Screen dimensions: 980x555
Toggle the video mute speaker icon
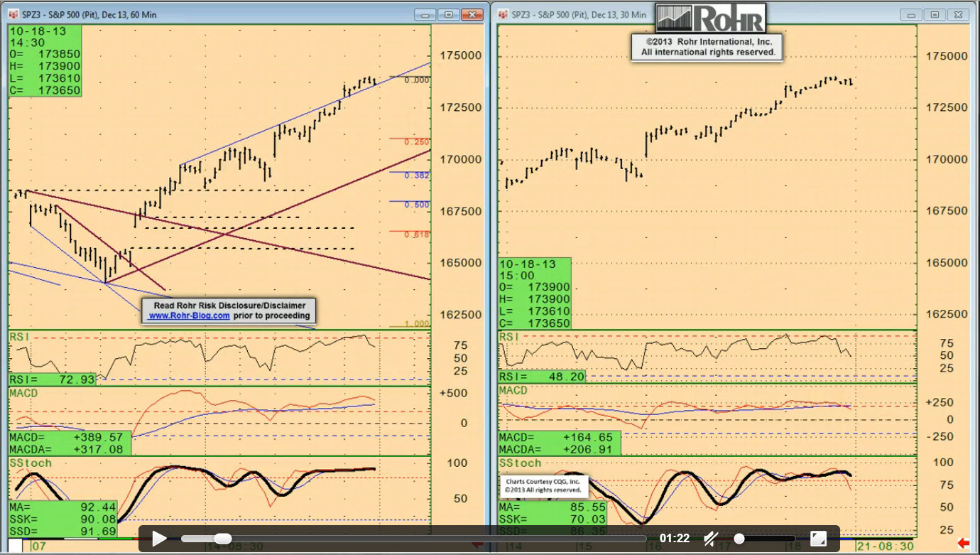click(711, 539)
